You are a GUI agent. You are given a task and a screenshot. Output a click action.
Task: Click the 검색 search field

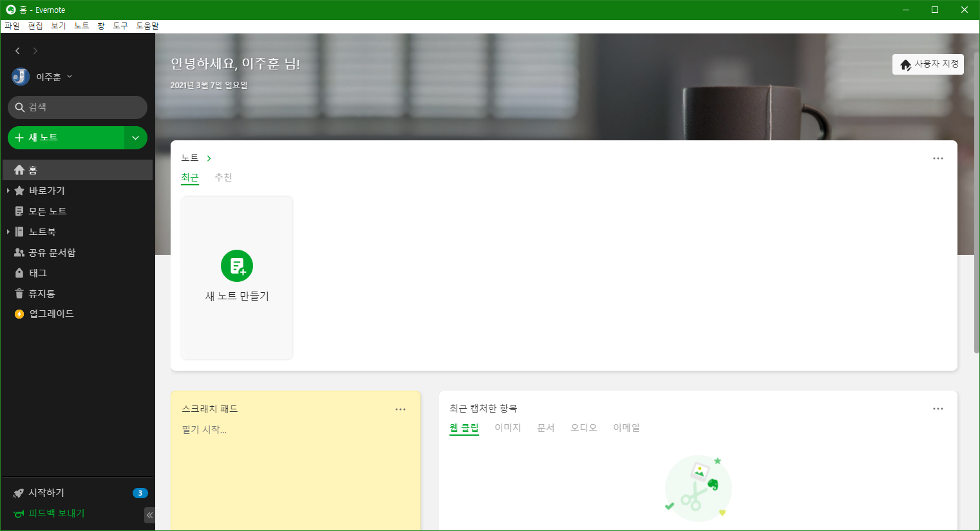click(77, 107)
